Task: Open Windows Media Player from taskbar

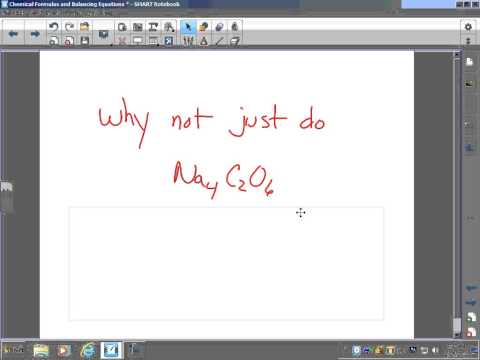Action: coord(63,350)
